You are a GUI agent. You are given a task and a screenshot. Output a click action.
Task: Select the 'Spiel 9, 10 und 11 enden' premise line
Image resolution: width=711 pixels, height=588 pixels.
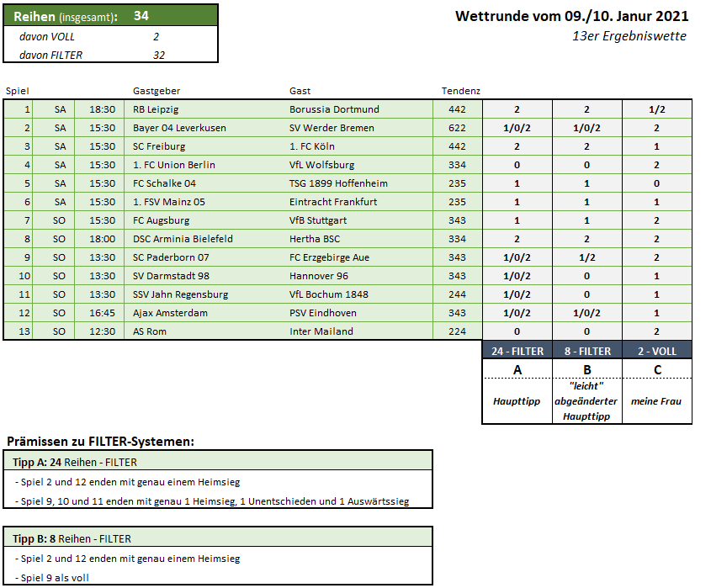(x=212, y=501)
